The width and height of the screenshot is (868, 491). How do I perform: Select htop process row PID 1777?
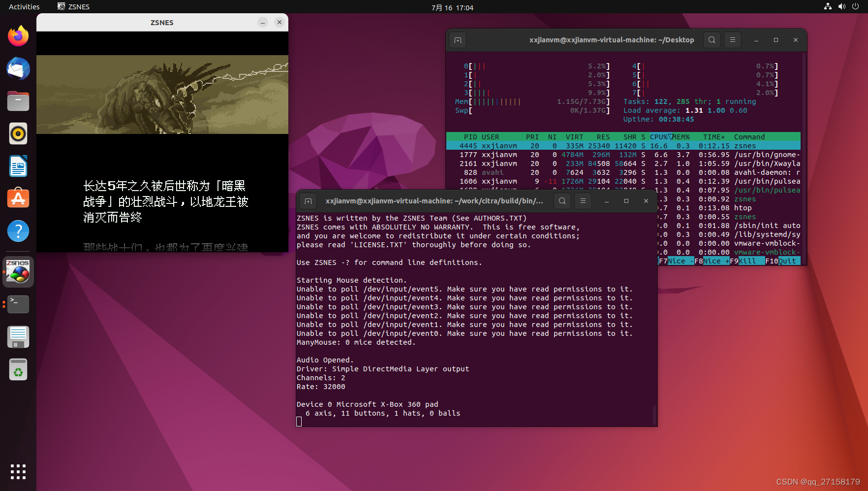point(623,155)
